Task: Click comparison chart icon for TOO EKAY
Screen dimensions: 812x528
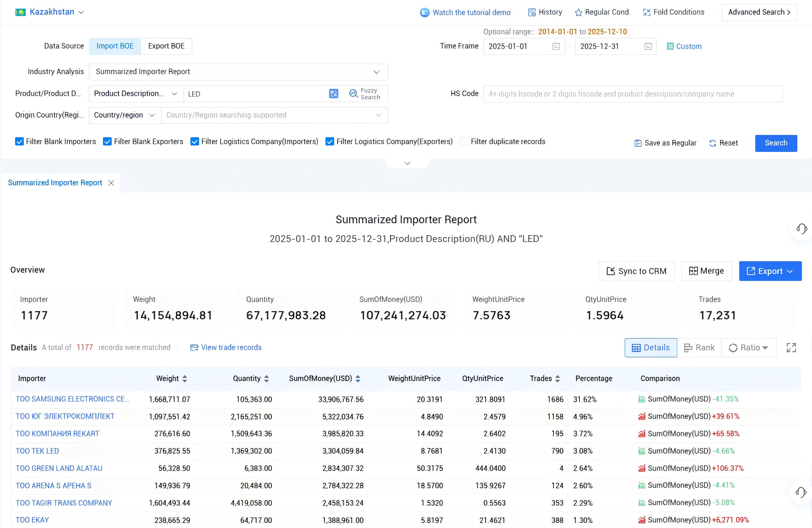Action: [x=642, y=520]
